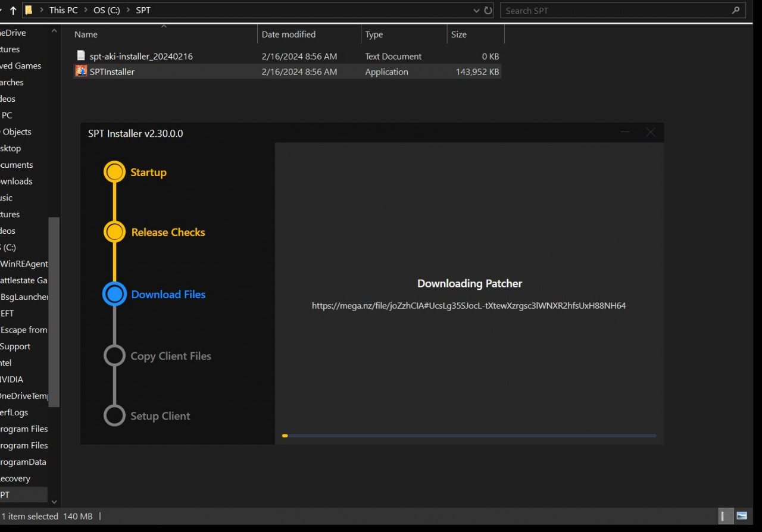Click the Downloading Patcher heading
The width and height of the screenshot is (762, 532).
[x=470, y=284]
